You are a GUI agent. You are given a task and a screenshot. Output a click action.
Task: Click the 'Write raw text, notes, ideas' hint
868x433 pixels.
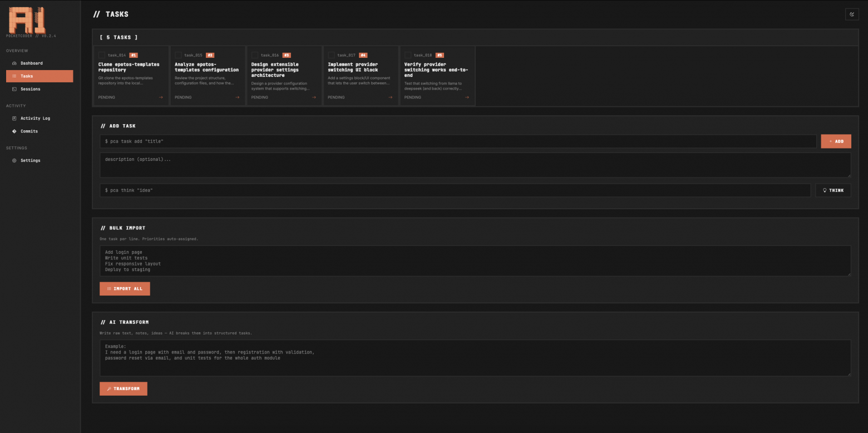point(176,333)
